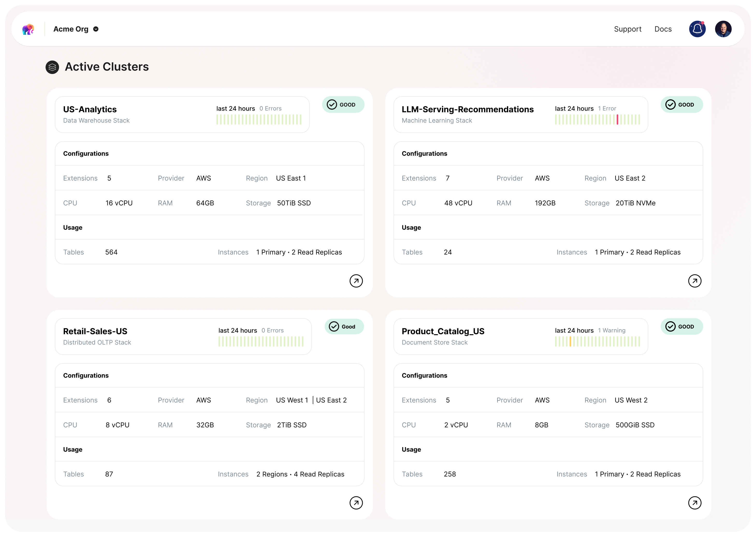Open Retail-Sales-US cluster details arrow
756x537 pixels.
[356, 503]
